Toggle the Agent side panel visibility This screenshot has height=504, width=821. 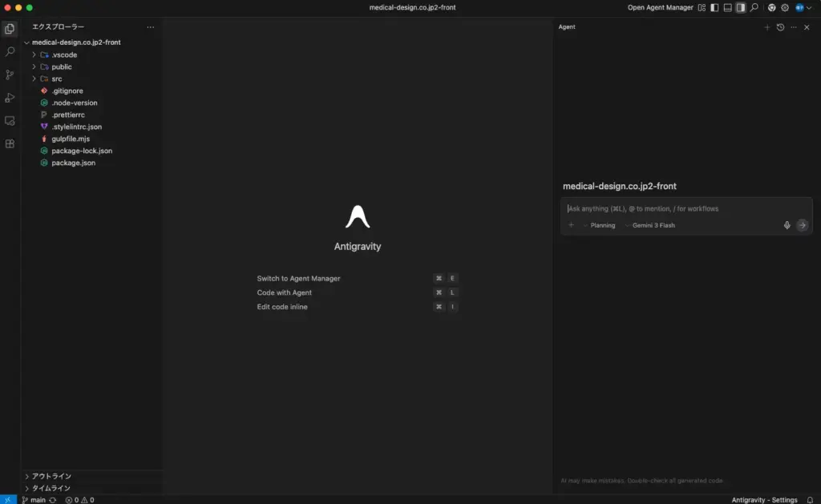point(740,7)
